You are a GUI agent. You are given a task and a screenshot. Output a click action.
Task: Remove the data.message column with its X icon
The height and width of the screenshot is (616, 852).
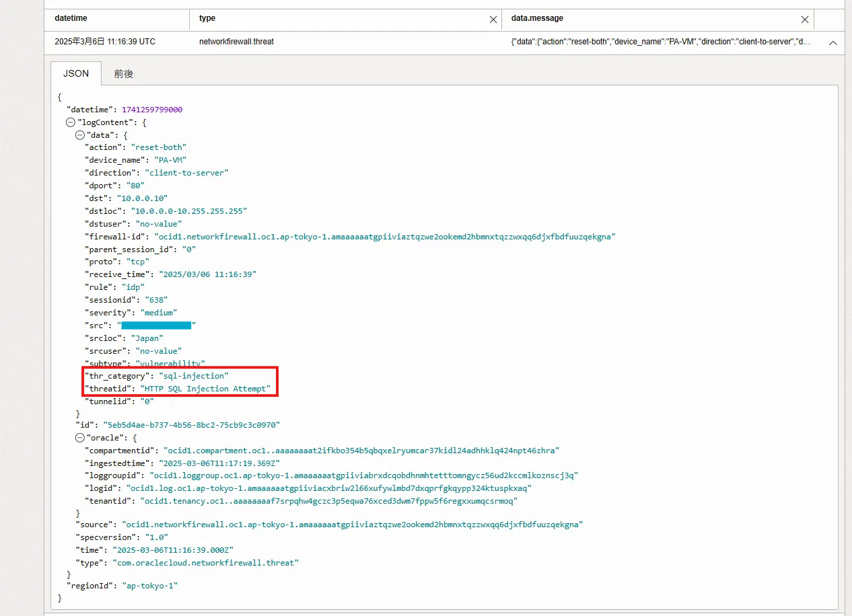(x=804, y=20)
